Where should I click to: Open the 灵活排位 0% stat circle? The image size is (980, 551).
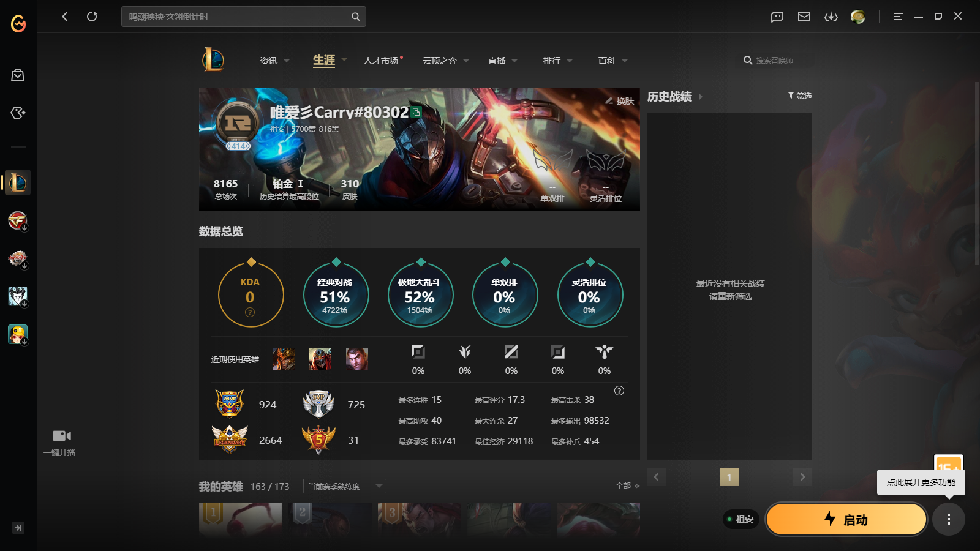pos(590,294)
